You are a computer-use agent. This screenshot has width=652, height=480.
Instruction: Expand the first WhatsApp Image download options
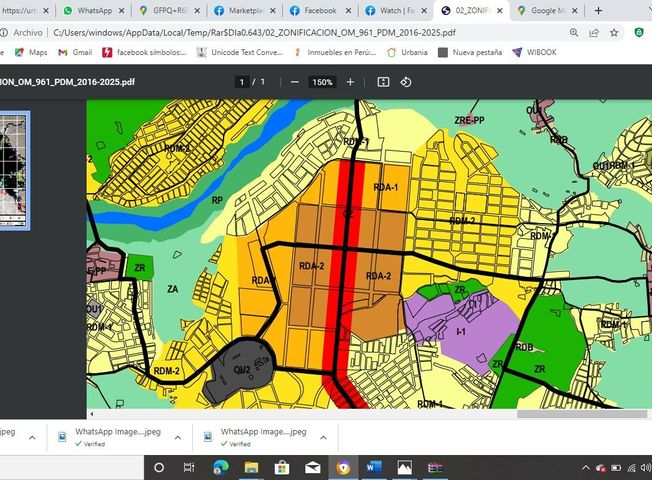[x=178, y=438]
